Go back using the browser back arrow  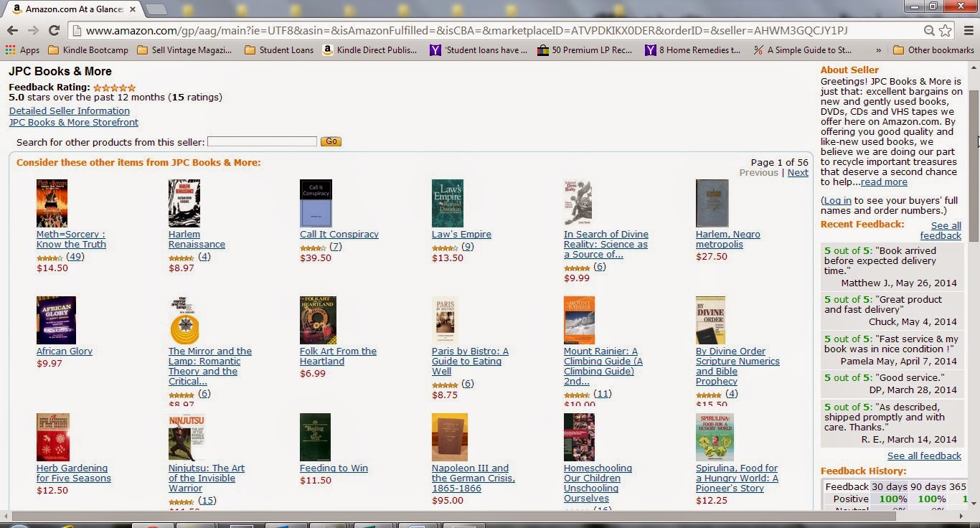coord(12,30)
